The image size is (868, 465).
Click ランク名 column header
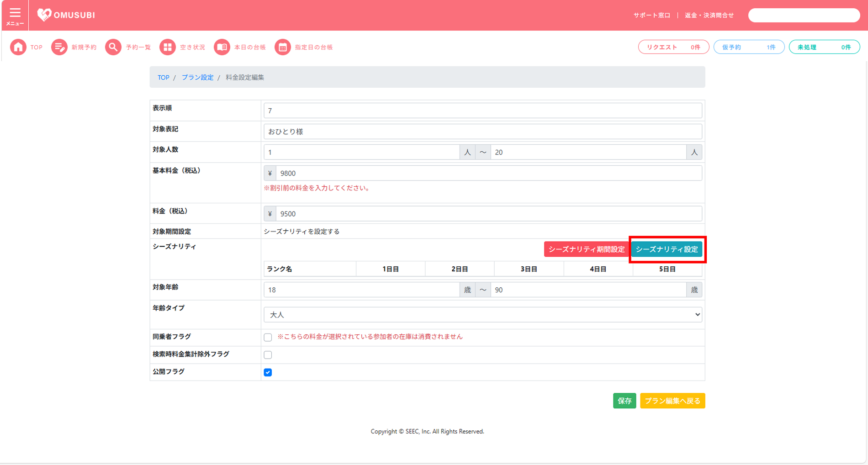click(310, 269)
